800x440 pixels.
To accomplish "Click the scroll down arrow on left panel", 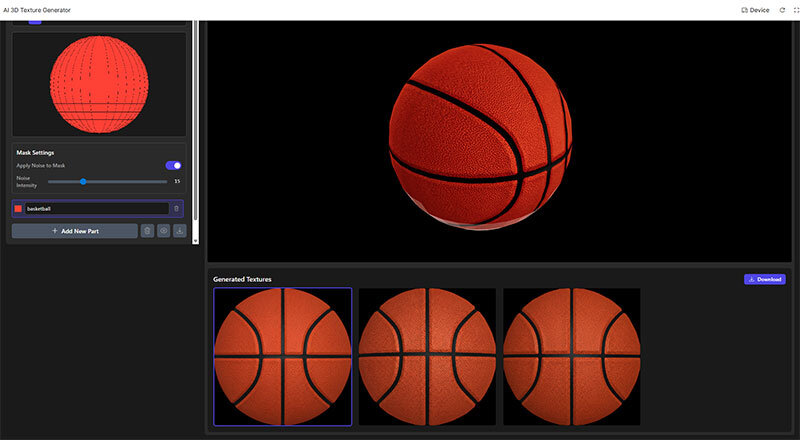I will click(x=195, y=240).
